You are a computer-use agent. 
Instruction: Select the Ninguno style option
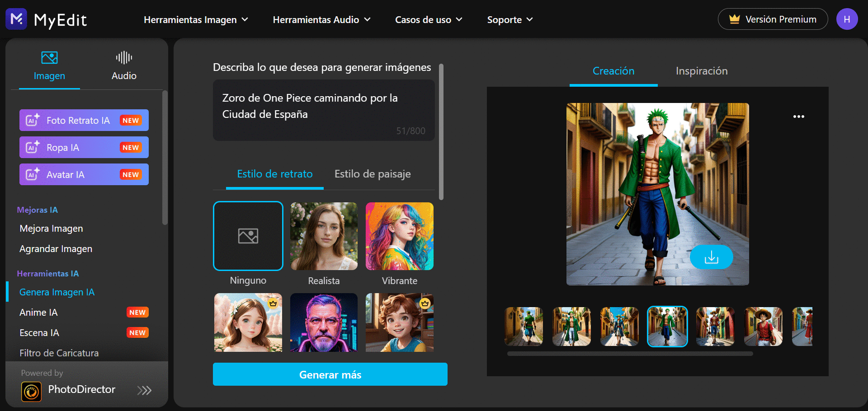click(248, 236)
